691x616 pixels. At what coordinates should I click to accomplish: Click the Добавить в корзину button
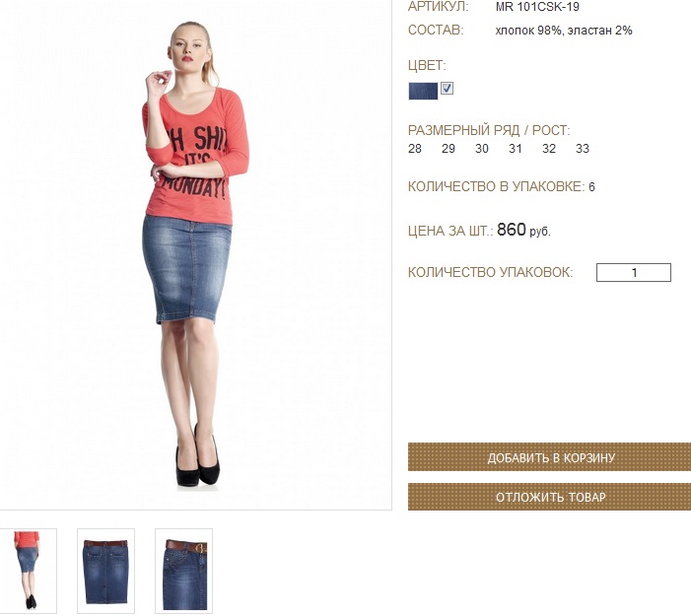pos(549,457)
